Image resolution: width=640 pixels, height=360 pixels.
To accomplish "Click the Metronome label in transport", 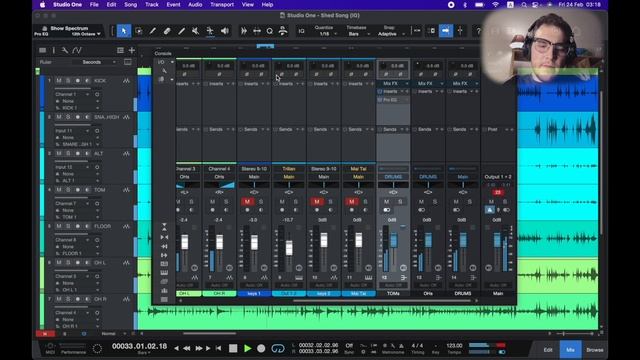I will click(x=393, y=352).
